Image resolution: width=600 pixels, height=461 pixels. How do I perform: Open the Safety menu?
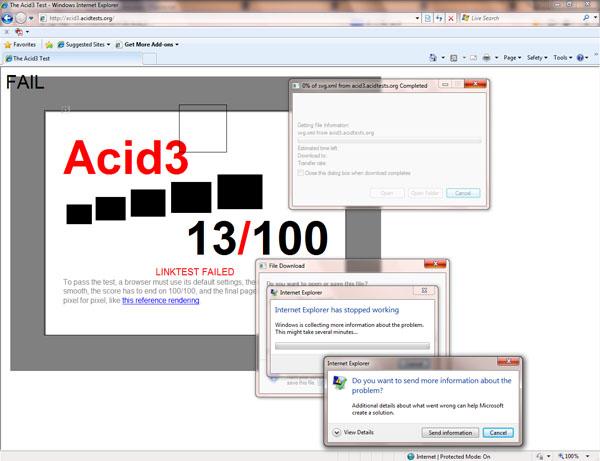pyautogui.click(x=537, y=58)
